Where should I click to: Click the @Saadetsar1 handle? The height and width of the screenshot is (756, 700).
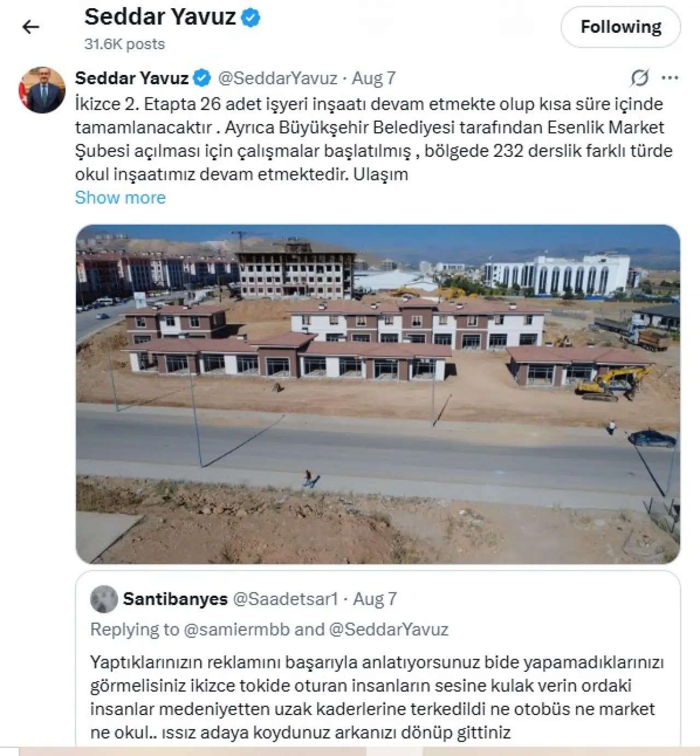(285, 599)
